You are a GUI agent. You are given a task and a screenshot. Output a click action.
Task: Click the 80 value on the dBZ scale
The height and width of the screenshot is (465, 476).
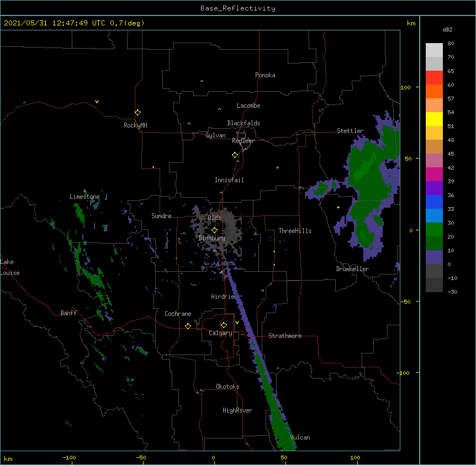(451, 44)
